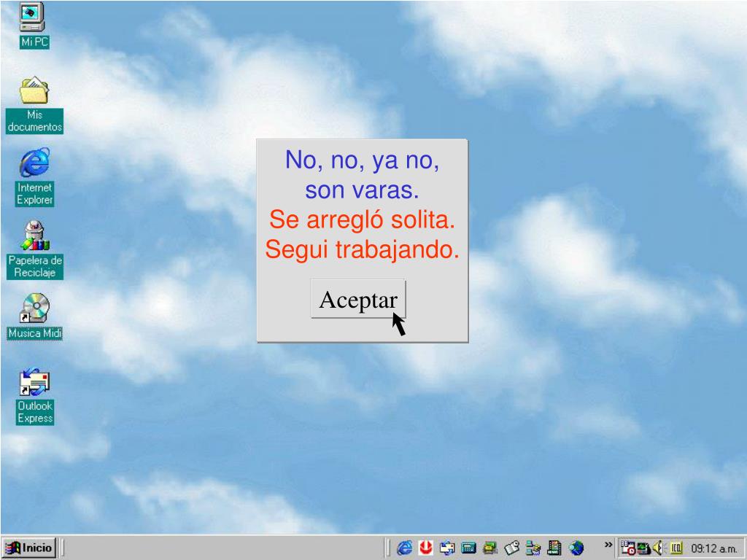The width and height of the screenshot is (747, 560).
Task: Open the Mis documentos folder icon
Action: pyautogui.click(x=34, y=105)
